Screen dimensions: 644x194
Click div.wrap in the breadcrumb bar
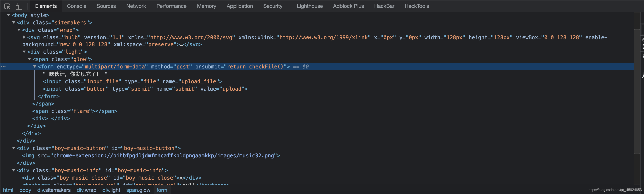[x=87, y=190]
